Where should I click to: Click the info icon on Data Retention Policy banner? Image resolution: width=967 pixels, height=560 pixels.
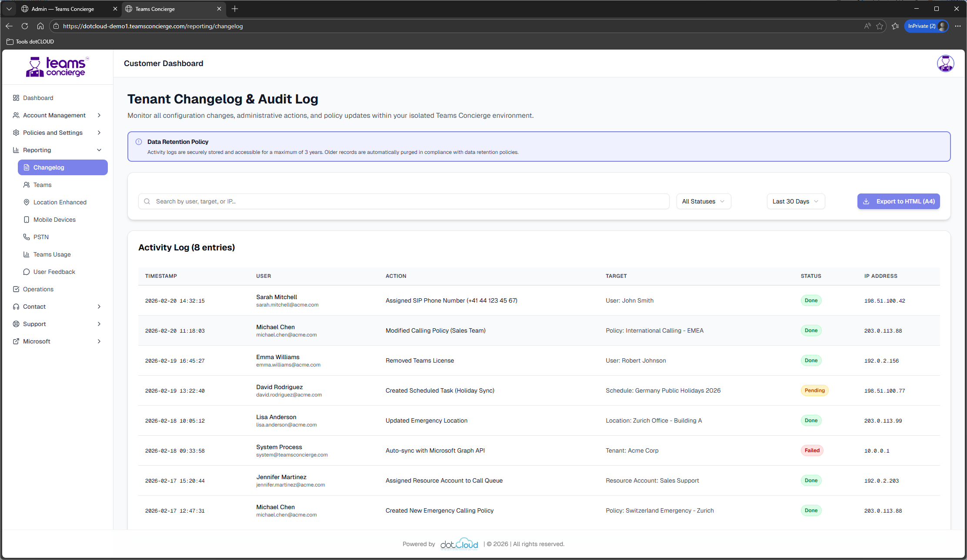139,141
